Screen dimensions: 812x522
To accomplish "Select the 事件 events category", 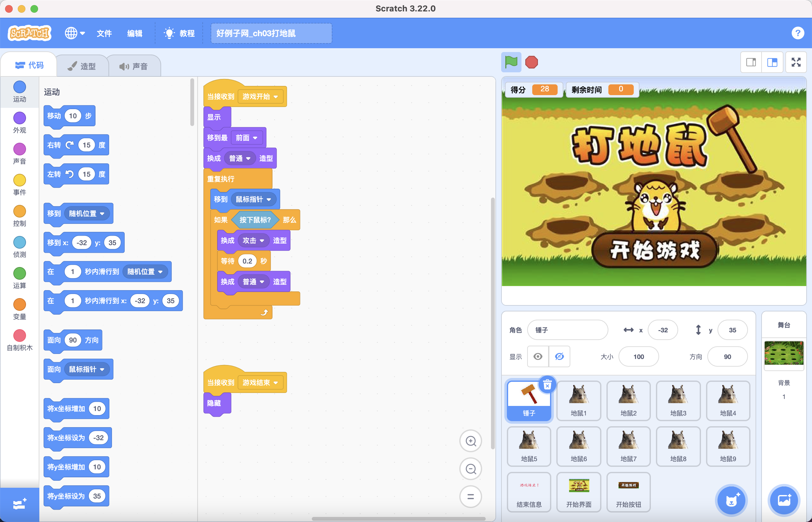I will click(19, 185).
